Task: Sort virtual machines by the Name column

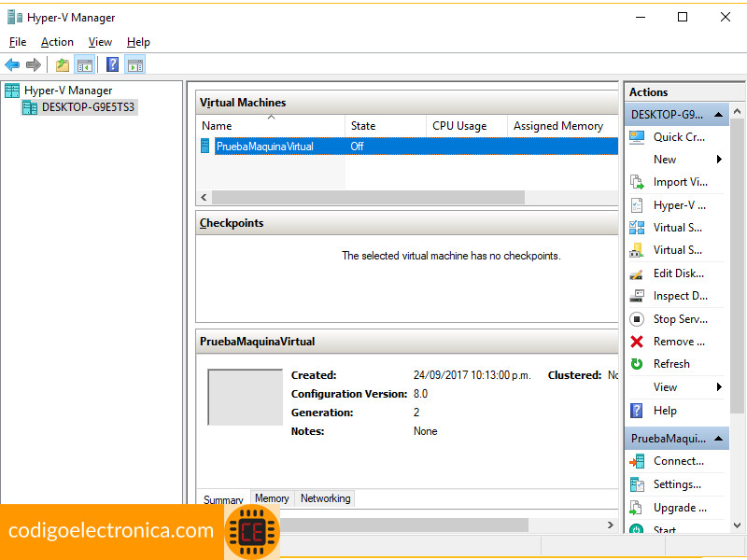Action: (x=271, y=126)
